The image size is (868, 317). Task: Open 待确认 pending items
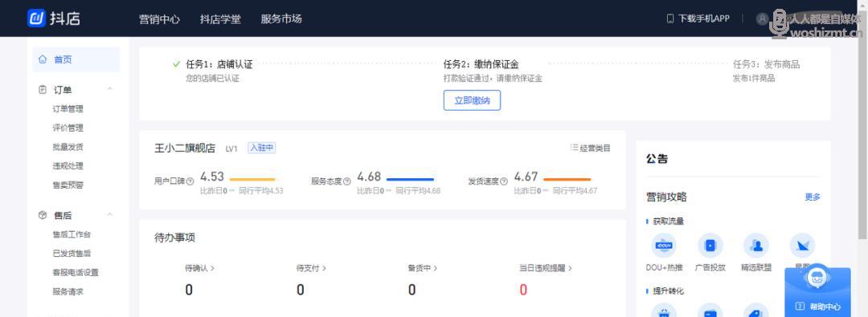pyautogui.click(x=200, y=268)
